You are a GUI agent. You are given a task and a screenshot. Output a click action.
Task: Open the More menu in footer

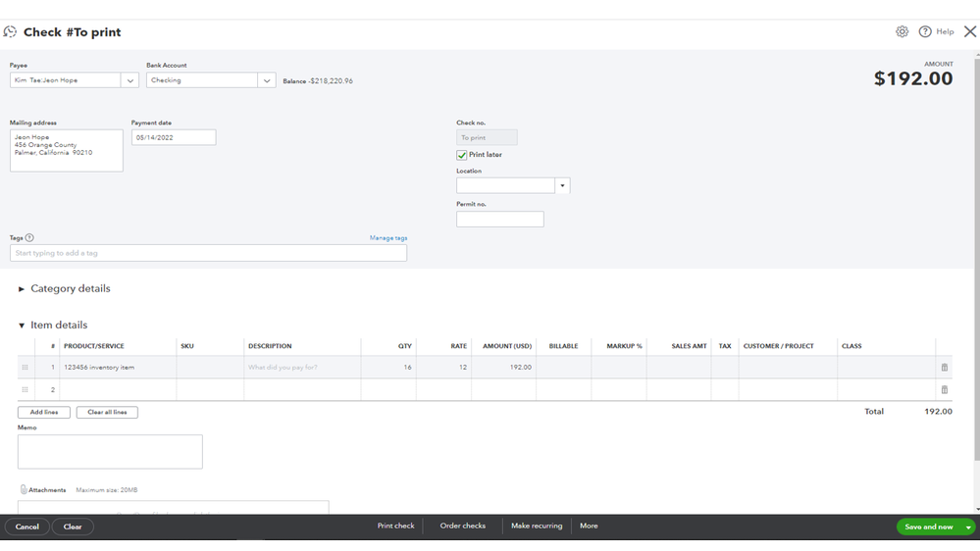(589, 526)
